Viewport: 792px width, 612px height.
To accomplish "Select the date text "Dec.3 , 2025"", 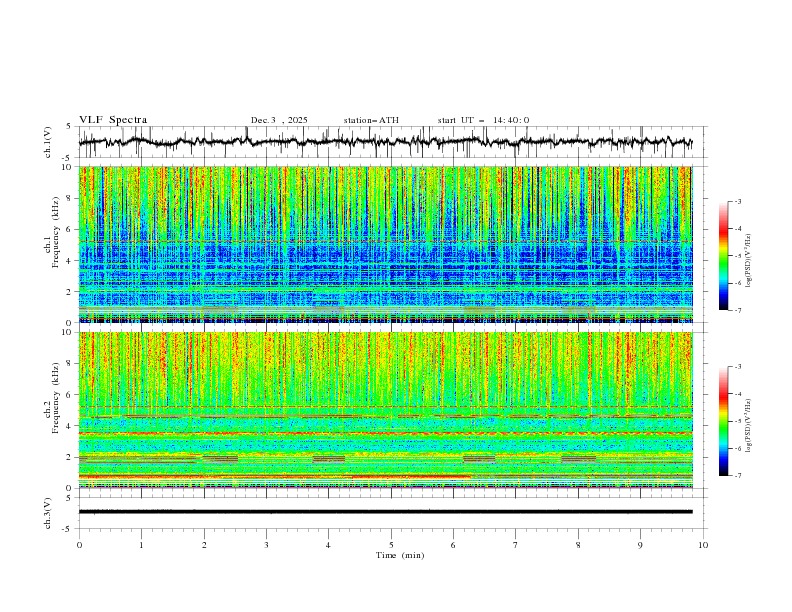I will tap(279, 120).
